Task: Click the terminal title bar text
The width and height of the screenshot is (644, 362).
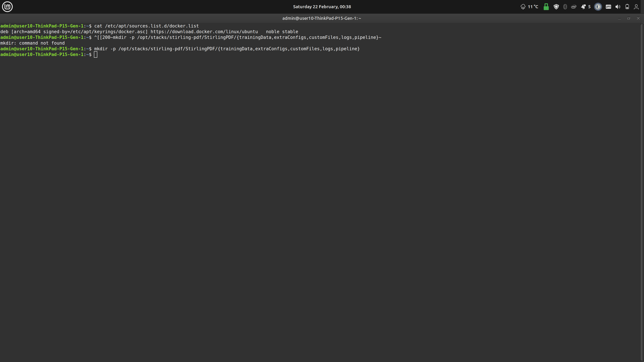Action: click(322, 18)
